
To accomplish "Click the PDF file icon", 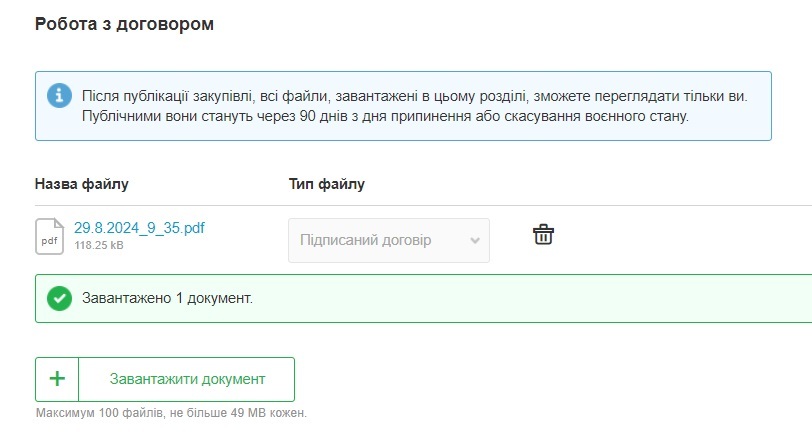I will [x=49, y=236].
